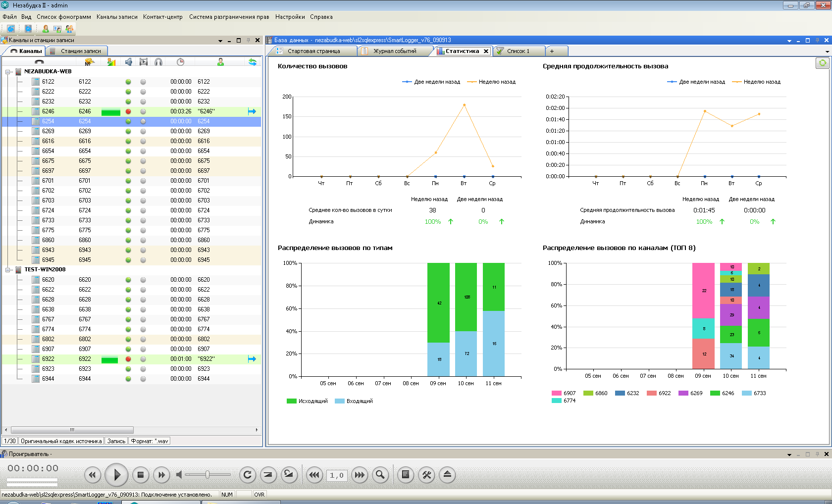832x504 pixels.
Task: Click the clock duration column header icon
Action: pyautogui.click(x=180, y=62)
